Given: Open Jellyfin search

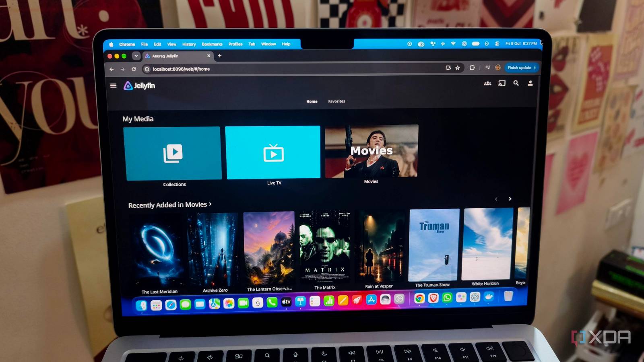Looking at the screenshot, I should pyautogui.click(x=516, y=83).
